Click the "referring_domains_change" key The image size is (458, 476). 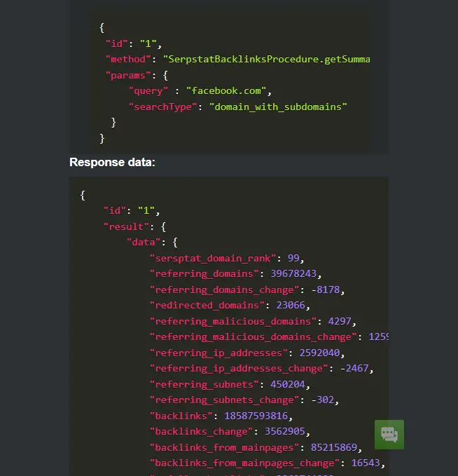coord(225,290)
